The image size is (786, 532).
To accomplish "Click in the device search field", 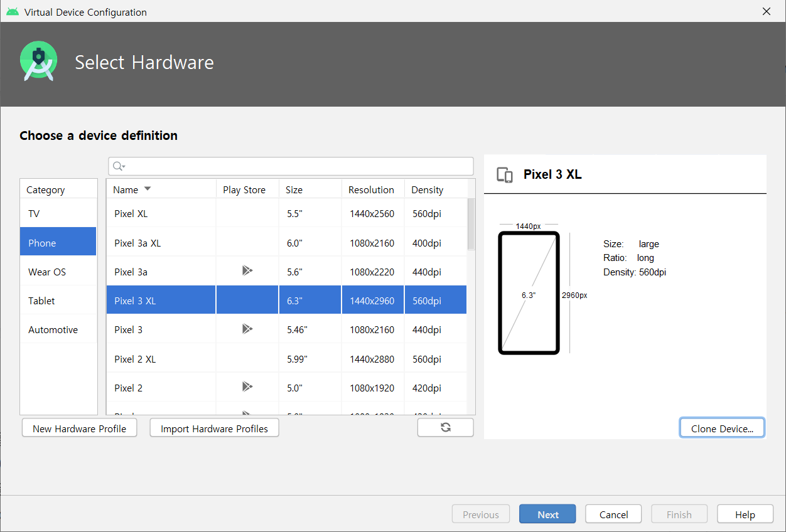I will pyautogui.click(x=291, y=166).
